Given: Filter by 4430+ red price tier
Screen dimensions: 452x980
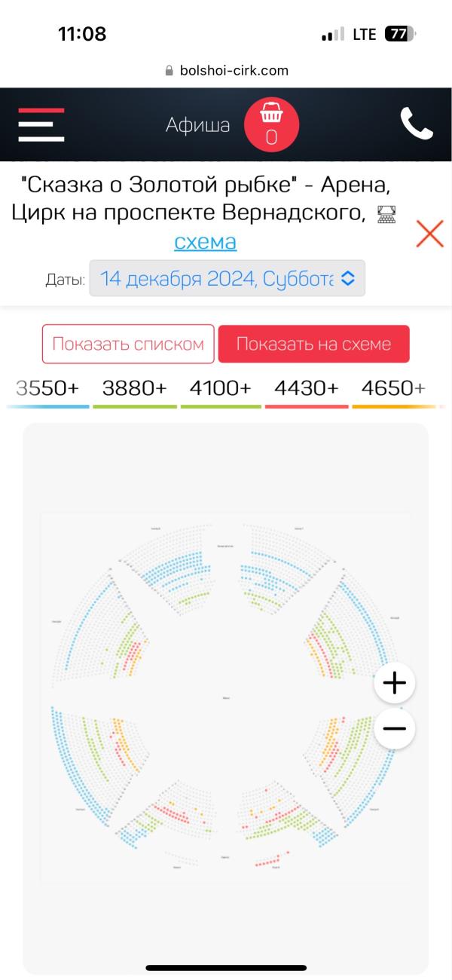Looking at the screenshot, I should pos(307,389).
